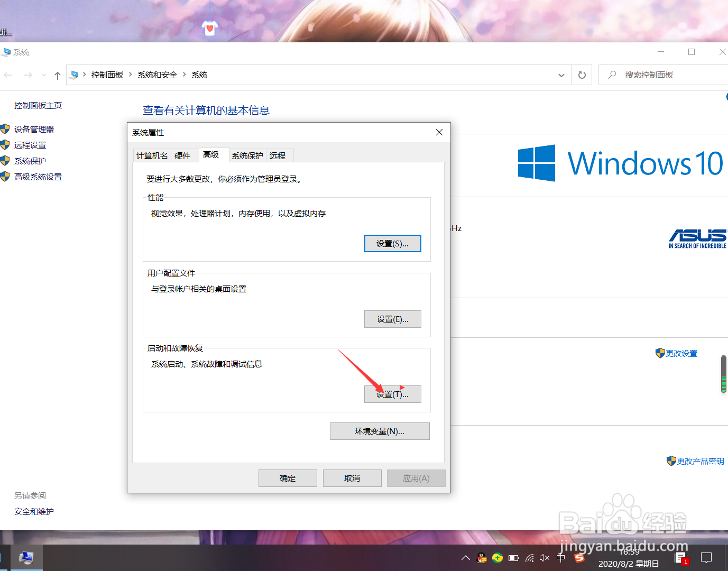Toggle the 中 input mode indicator
Viewport: 728px width, 571px height.
pos(561,558)
